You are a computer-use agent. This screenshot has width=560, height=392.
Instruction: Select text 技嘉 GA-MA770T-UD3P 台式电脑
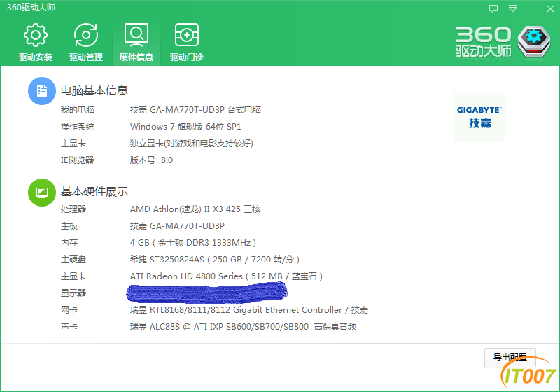(x=195, y=110)
